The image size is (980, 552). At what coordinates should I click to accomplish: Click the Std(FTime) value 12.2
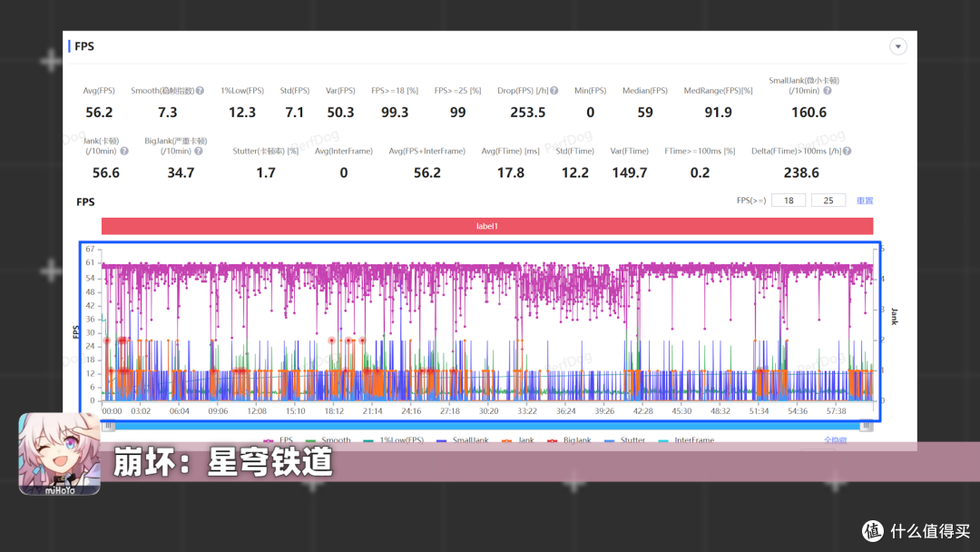pyautogui.click(x=575, y=172)
